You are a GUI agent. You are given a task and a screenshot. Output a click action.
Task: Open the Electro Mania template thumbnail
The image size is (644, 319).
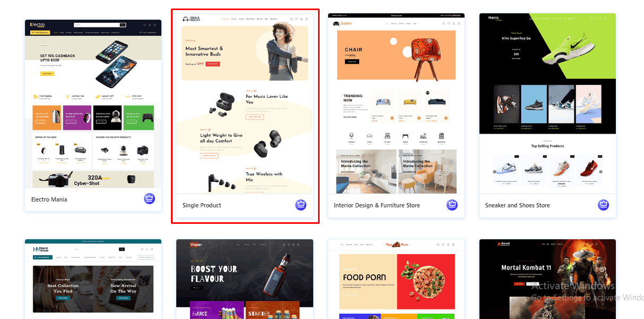coord(93,104)
